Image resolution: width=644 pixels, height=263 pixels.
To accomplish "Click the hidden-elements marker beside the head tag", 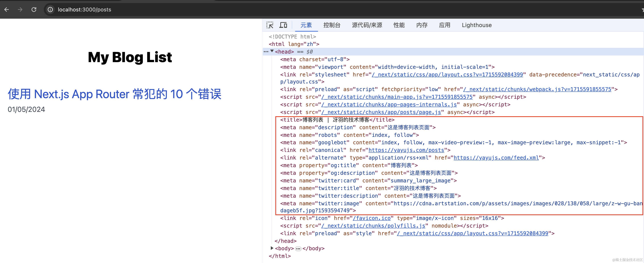I will pyautogui.click(x=266, y=51).
